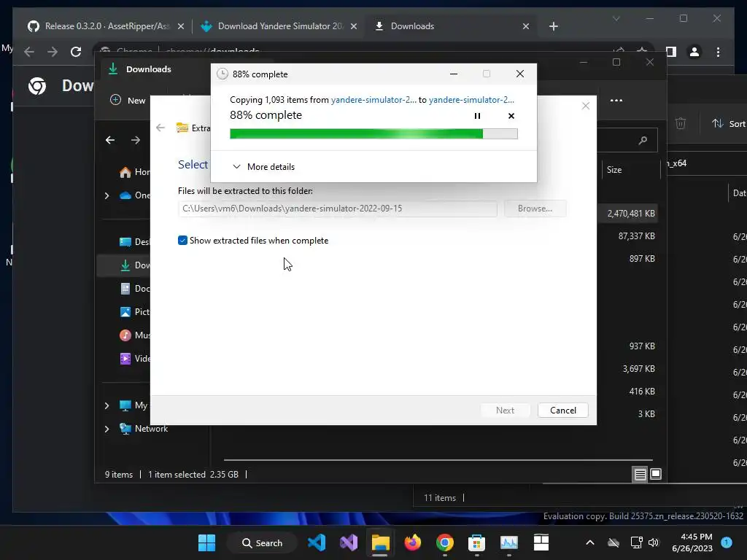This screenshot has width=747, height=560.
Task: Open the Music folder in sidebar
Action: coord(134,335)
